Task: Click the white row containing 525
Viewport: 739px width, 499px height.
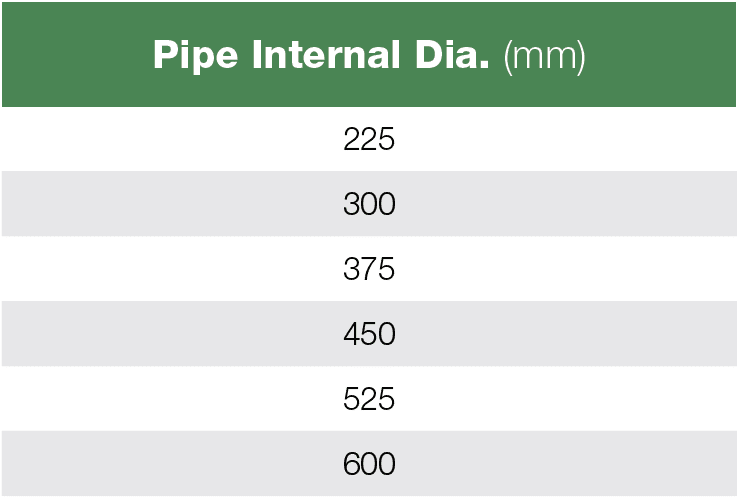Action: (369, 399)
